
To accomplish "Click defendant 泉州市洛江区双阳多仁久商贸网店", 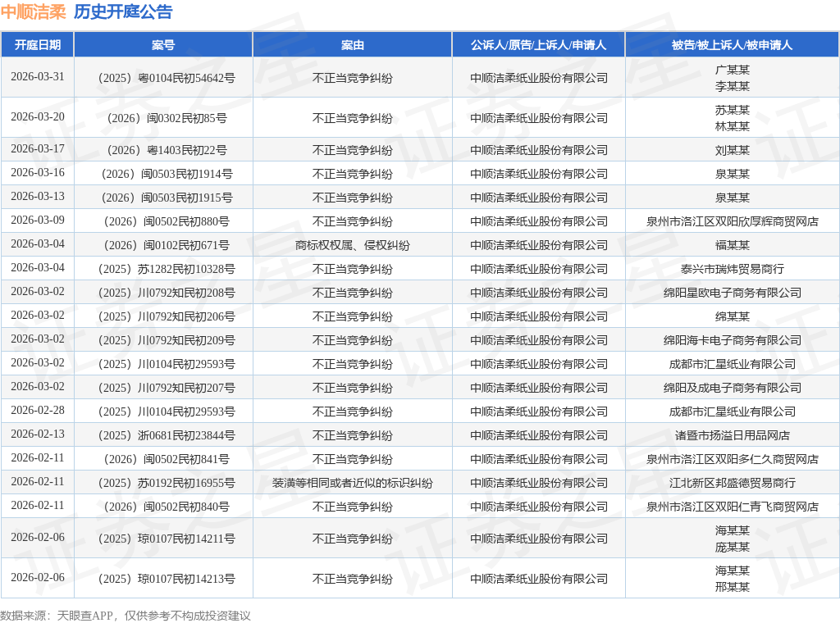I will [x=733, y=459].
